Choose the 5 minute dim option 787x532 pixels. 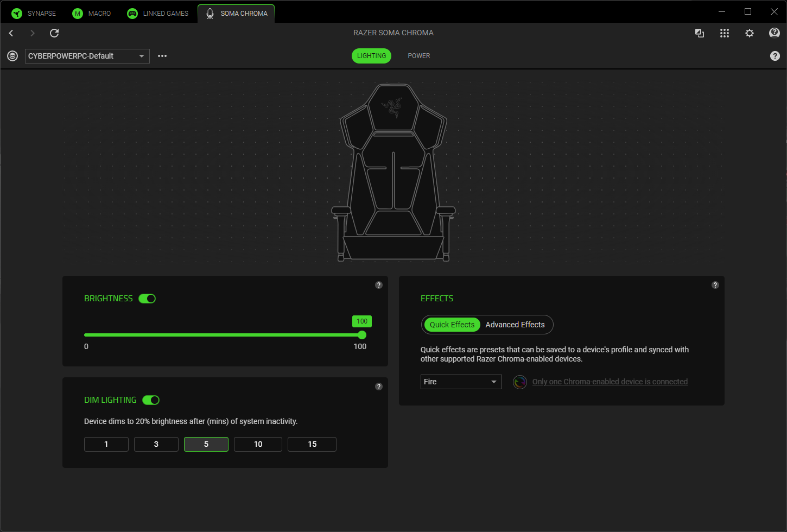click(x=206, y=444)
